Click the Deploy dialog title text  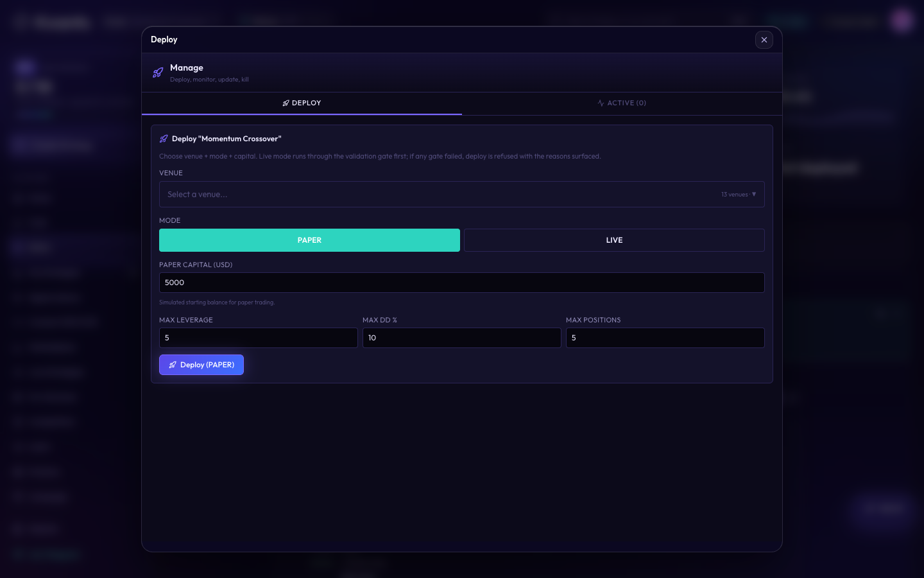pyautogui.click(x=164, y=40)
